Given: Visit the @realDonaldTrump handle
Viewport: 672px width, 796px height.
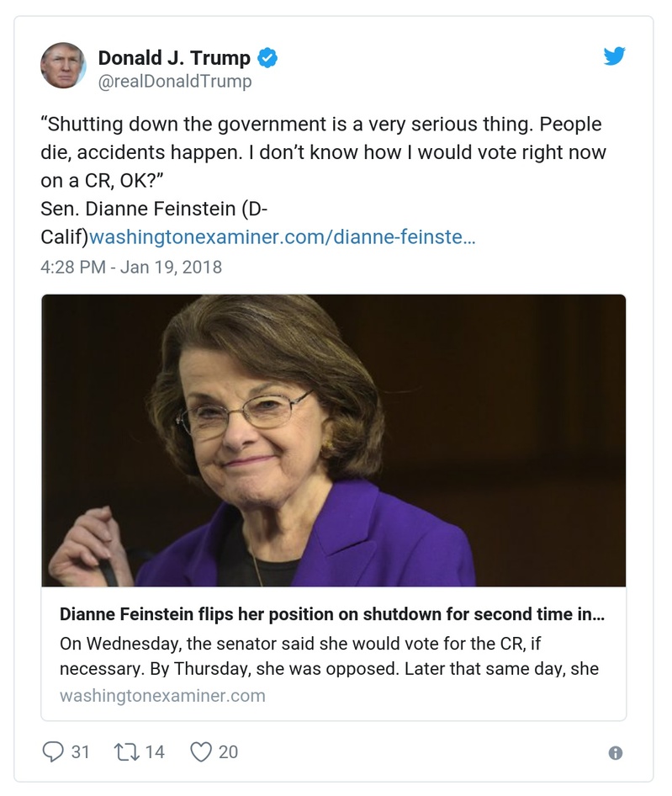Looking at the screenshot, I should tap(175, 82).
